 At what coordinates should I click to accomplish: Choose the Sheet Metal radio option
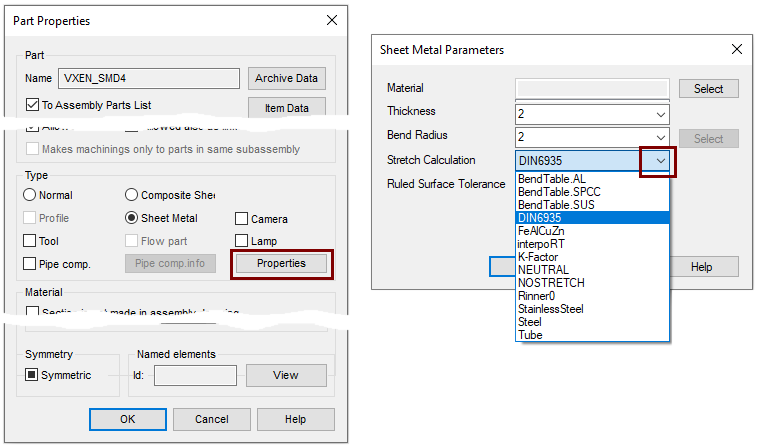132,218
